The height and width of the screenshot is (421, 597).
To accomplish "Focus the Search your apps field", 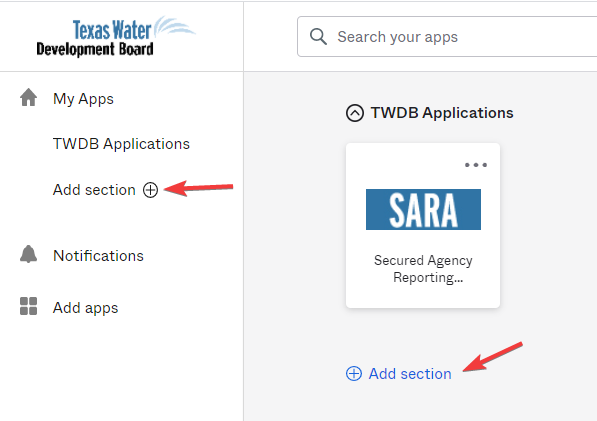I will (447, 37).
